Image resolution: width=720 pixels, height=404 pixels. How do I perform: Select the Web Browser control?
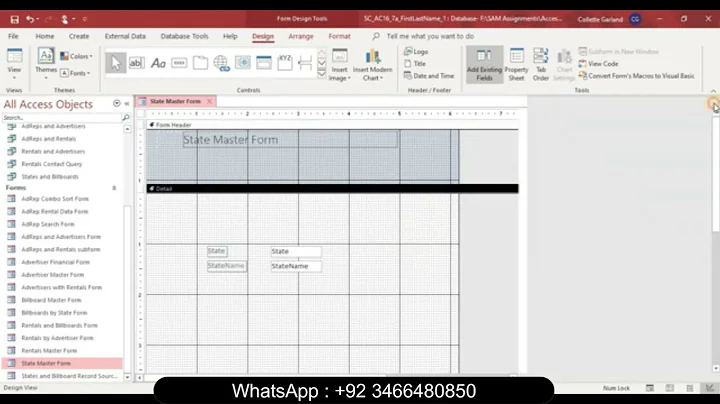click(x=242, y=63)
